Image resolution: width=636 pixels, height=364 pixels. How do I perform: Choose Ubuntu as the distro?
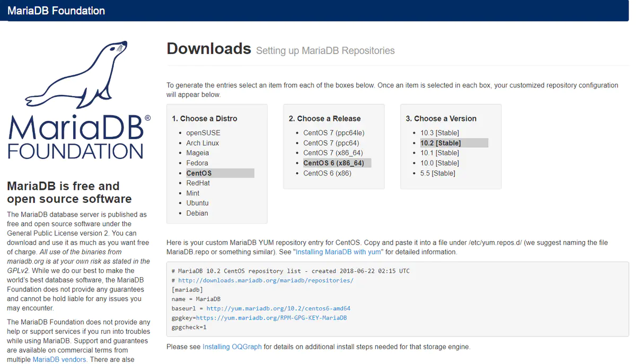[x=197, y=203]
